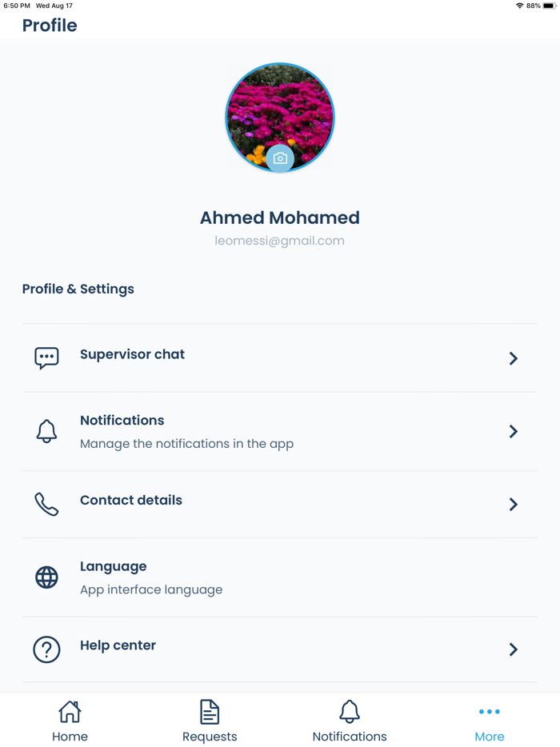Click the globe icon for Language

point(46,577)
